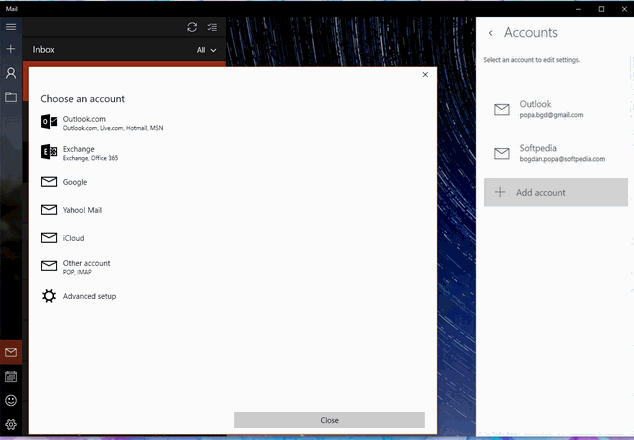Click the Choose an account heading
The width and height of the screenshot is (634, 440).
82,99
